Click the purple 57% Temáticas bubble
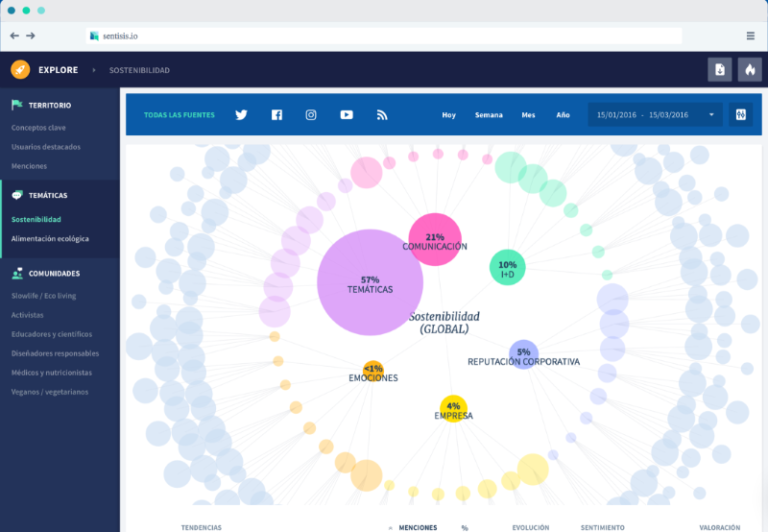This screenshot has height=532, width=768. [x=369, y=283]
